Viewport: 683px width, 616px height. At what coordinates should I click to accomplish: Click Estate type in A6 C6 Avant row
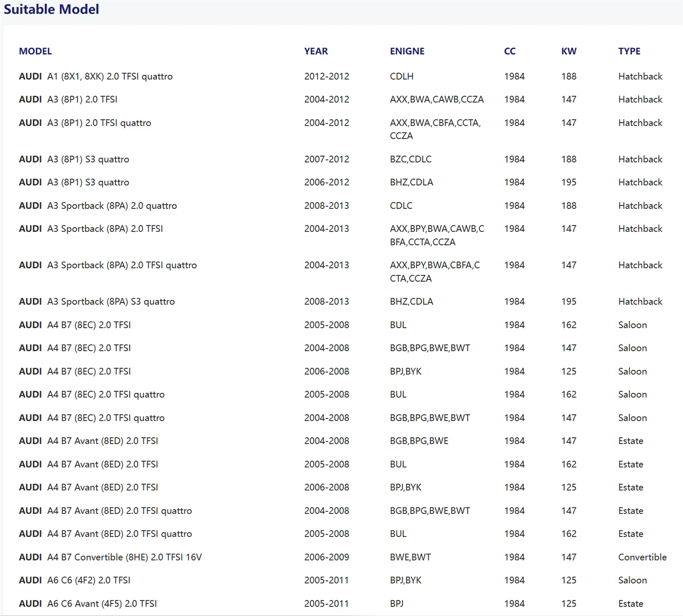630,604
